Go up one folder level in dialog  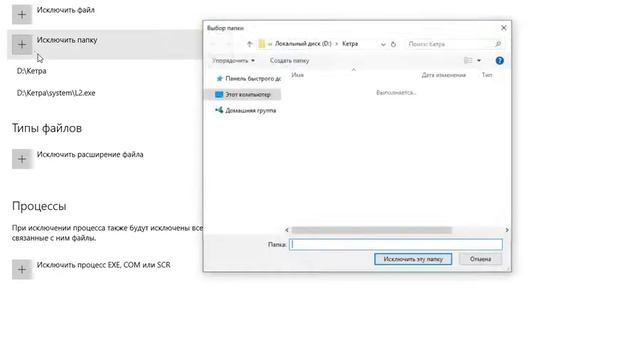click(249, 44)
